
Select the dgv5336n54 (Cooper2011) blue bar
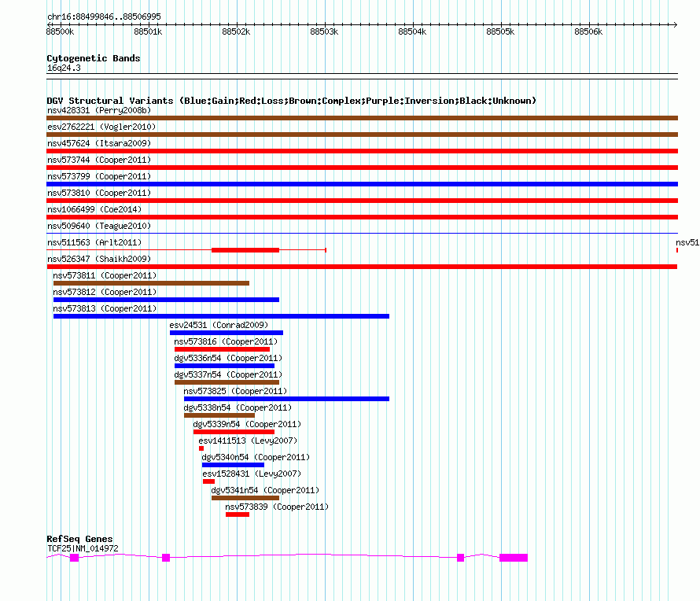point(225,366)
